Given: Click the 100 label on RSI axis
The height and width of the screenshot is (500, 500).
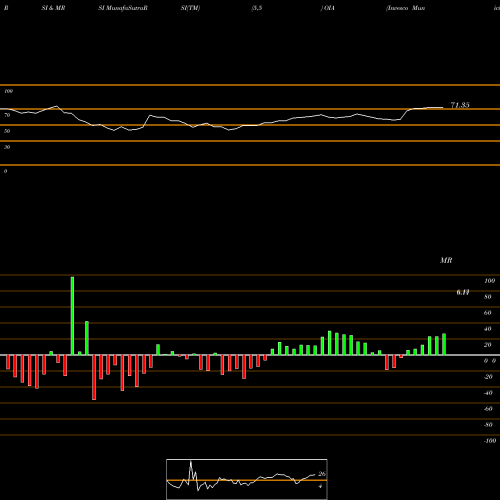Looking at the screenshot, I should [x=8, y=91].
